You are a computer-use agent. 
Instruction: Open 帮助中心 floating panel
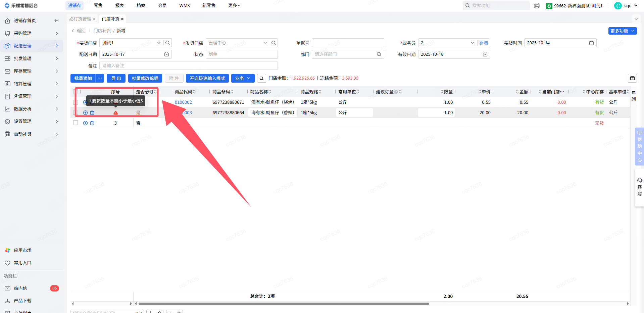[639, 146]
